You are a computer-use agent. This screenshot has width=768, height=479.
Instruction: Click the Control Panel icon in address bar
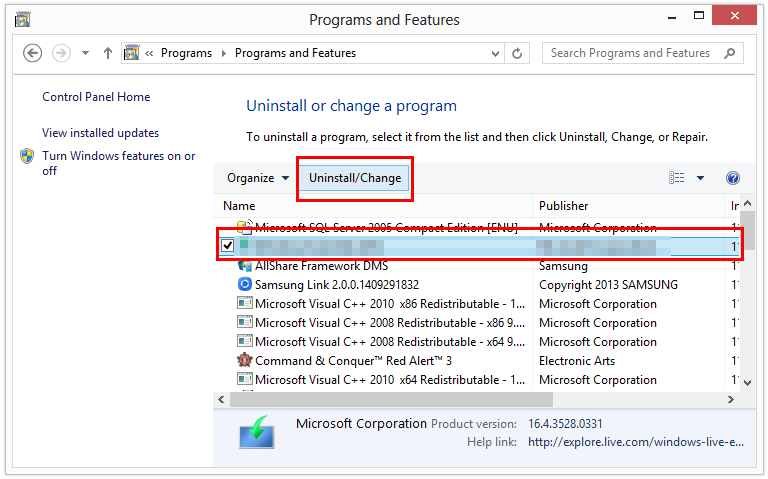pyautogui.click(x=131, y=52)
